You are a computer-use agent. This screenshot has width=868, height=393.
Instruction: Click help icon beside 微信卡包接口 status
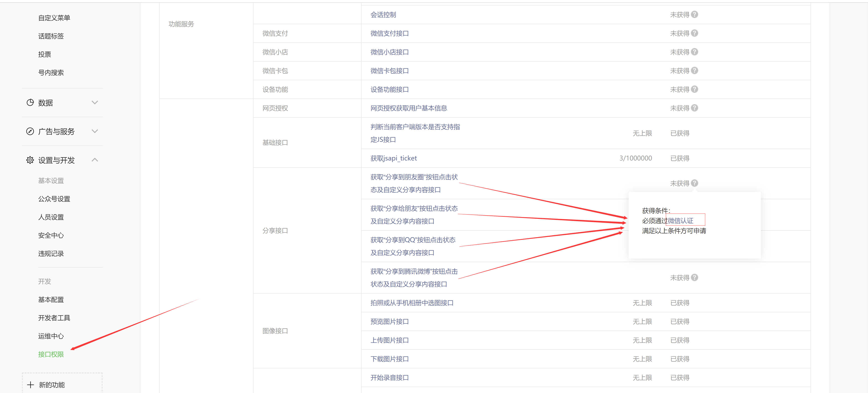pyautogui.click(x=694, y=70)
